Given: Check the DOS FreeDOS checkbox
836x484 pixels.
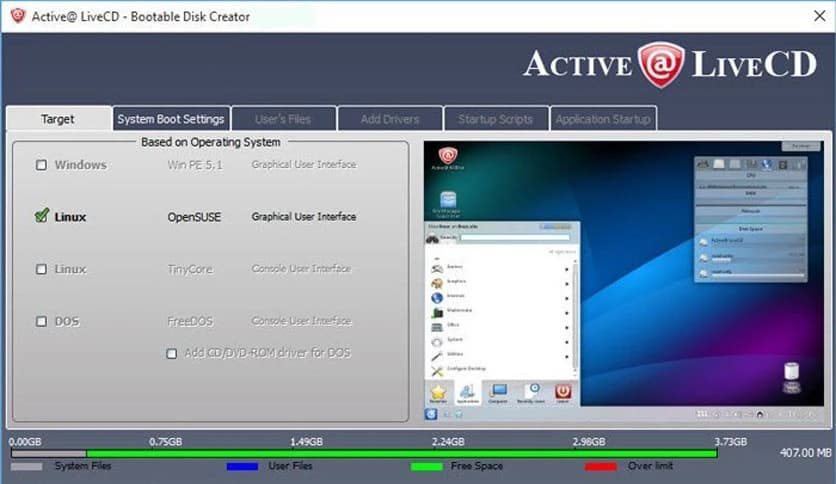Looking at the screenshot, I should click(x=41, y=321).
